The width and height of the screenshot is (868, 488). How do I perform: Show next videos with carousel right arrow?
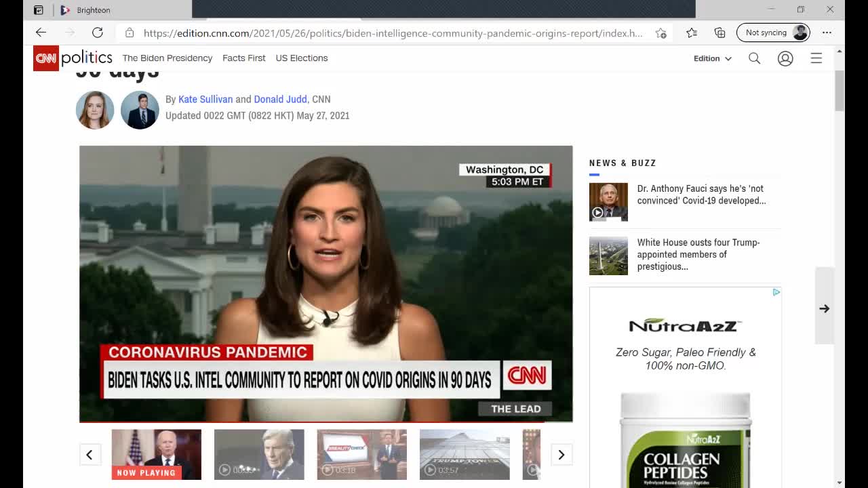click(561, 455)
